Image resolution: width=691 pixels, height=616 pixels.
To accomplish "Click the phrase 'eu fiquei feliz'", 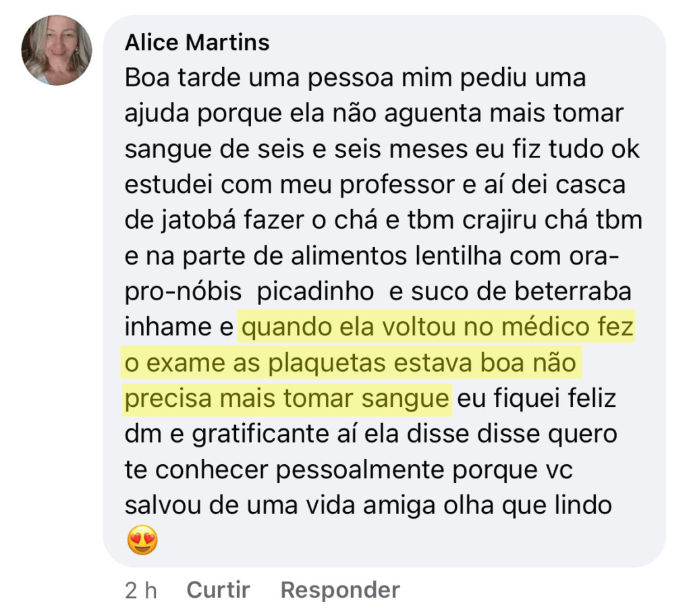I will coord(536,399).
